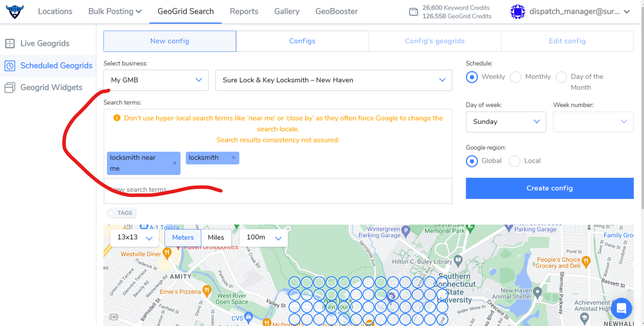Switch to the New config tab
Image resolution: width=644 pixels, height=326 pixels.
pyautogui.click(x=170, y=41)
